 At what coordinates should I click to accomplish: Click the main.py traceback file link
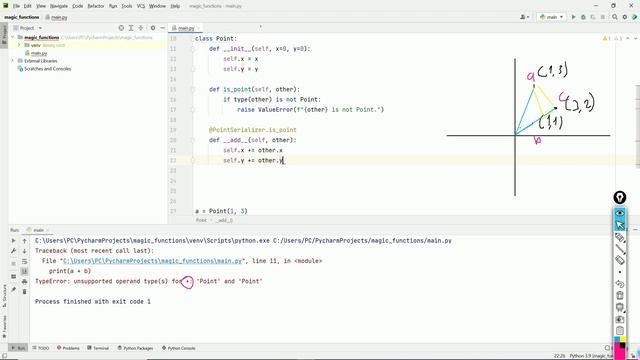click(x=153, y=261)
